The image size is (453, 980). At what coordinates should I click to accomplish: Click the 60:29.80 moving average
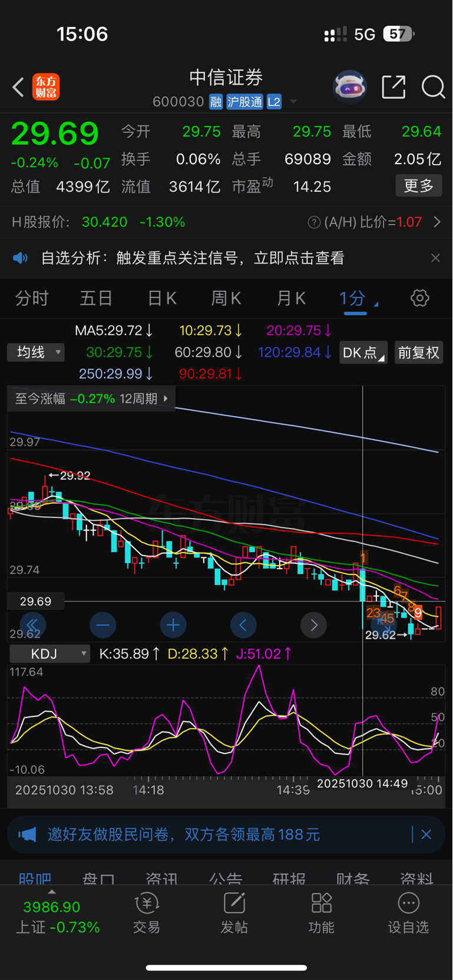209,352
